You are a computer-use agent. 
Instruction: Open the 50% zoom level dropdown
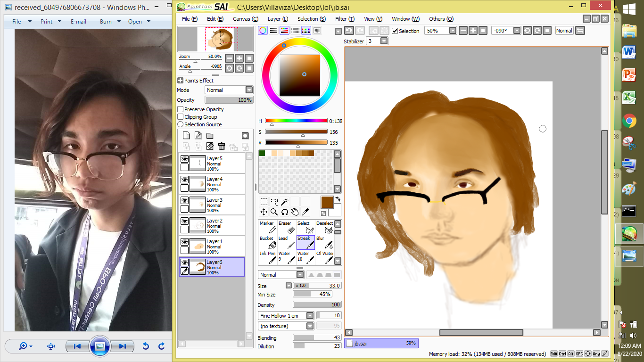click(453, 31)
